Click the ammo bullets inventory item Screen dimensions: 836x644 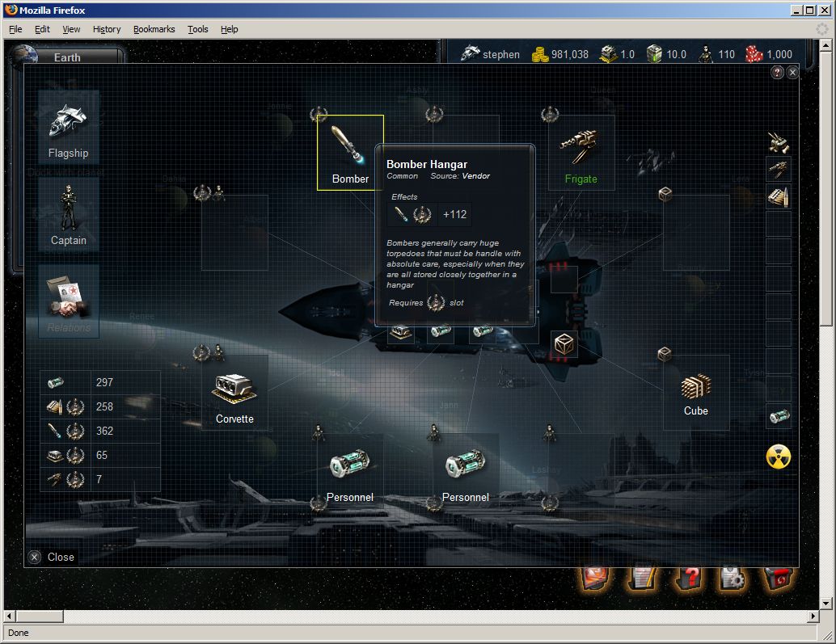[779, 196]
